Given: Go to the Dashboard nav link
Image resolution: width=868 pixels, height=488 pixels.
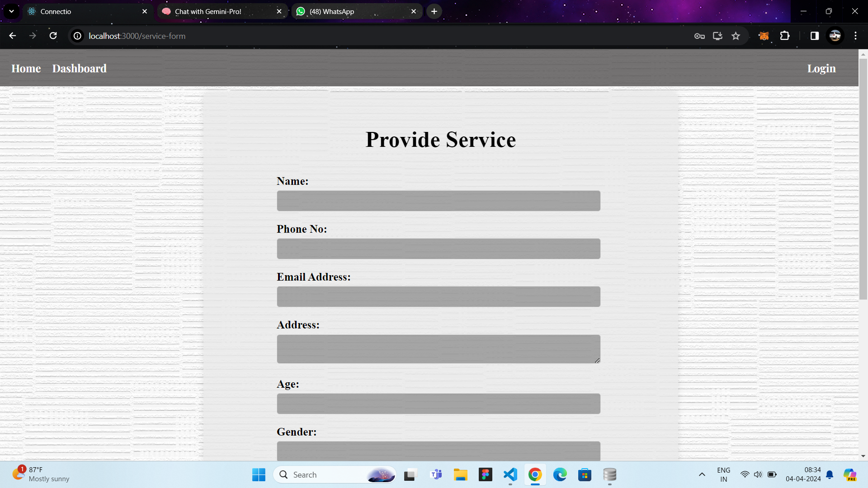Looking at the screenshot, I should tap(80, 68).
